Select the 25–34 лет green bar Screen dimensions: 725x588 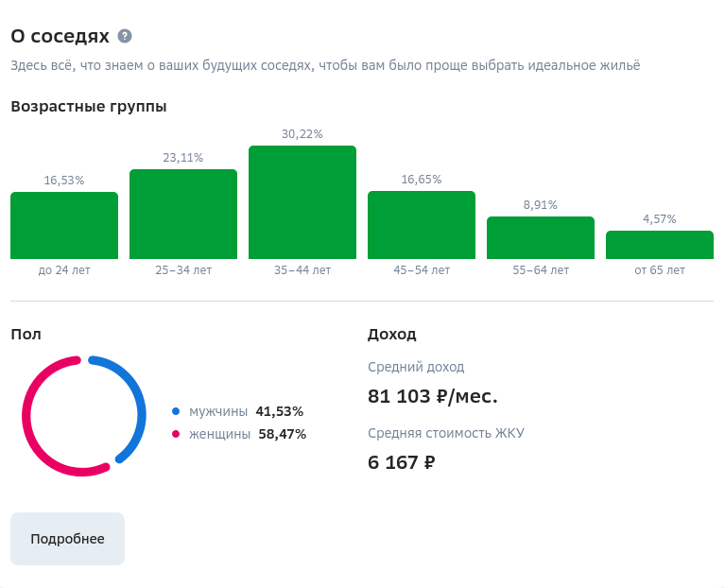coord(183,214)
